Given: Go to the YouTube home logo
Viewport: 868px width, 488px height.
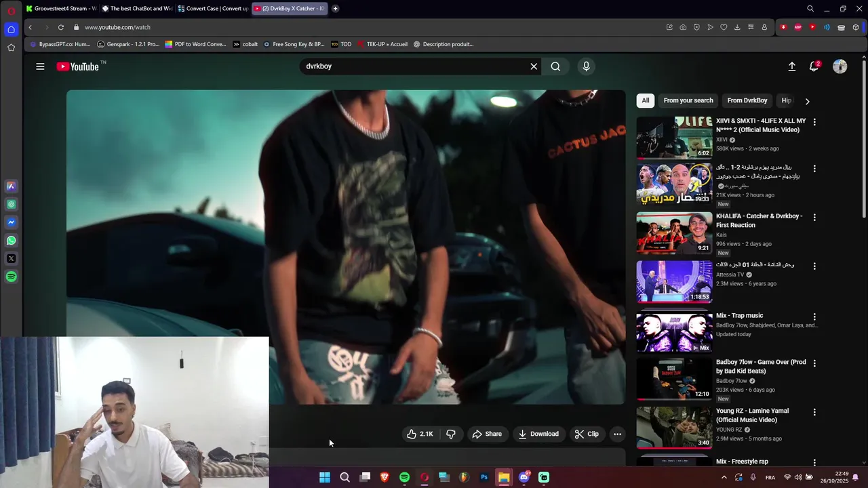Looking at the screenshot, I should (x=78, y=66).
